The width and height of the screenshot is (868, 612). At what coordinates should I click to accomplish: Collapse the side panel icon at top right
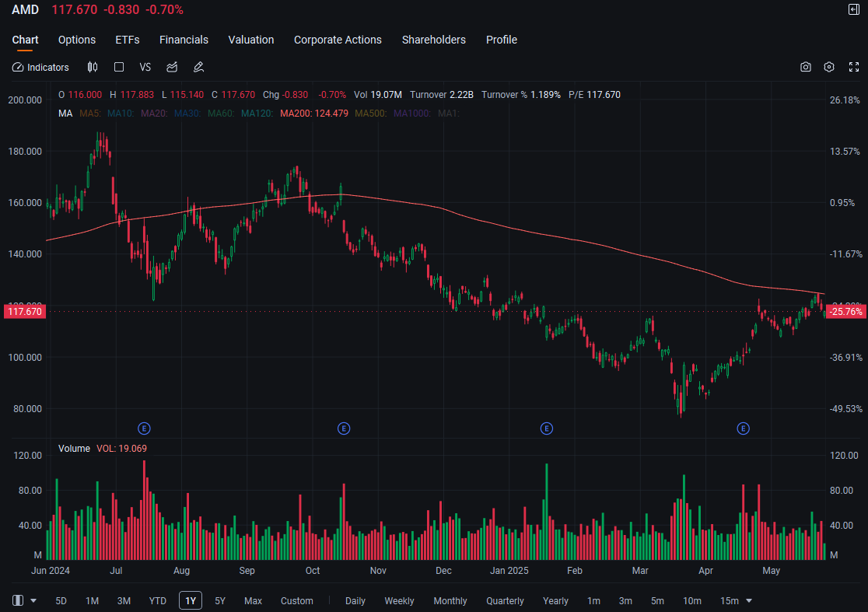[853, 9]
